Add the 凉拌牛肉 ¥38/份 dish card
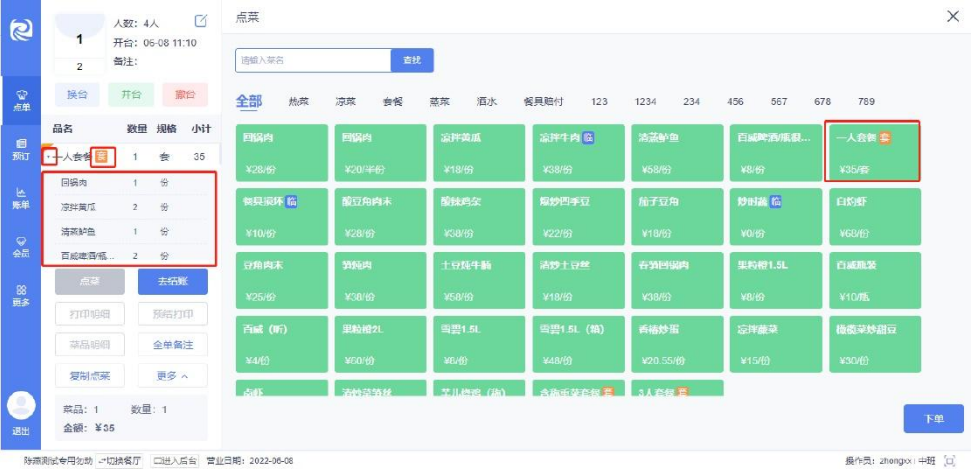Screen dimensions: 971x471 (x=578, y=153)
